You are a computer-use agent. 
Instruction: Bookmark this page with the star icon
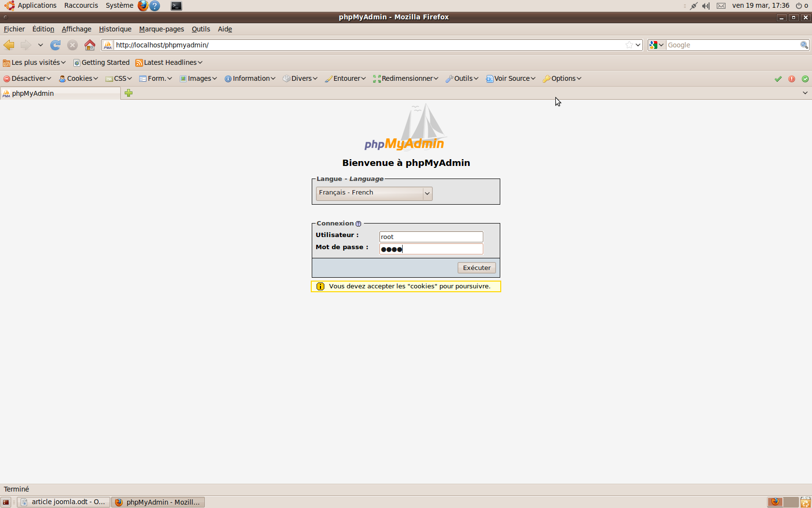click(x=629, y=45)
